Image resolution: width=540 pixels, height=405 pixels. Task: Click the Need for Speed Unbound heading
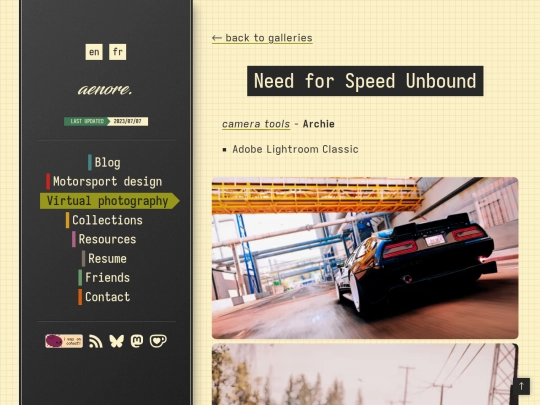(x=365, y=81)
